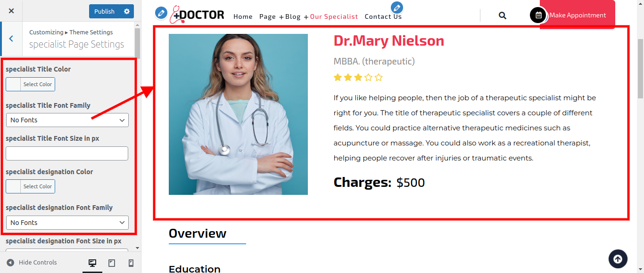Screen dimensions: 644x273
Task: Switch to mobile preview mode
Action: pyautogui.click(x=131, y=263)
